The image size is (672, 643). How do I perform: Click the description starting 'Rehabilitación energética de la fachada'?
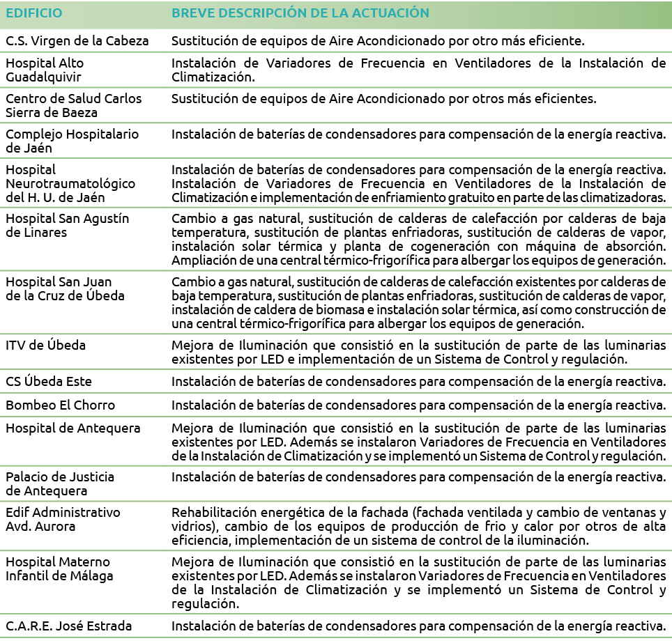418,526
